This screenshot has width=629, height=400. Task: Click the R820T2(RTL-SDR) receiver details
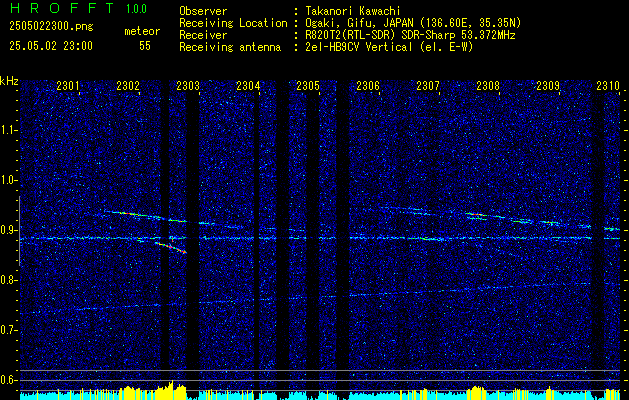410,35
